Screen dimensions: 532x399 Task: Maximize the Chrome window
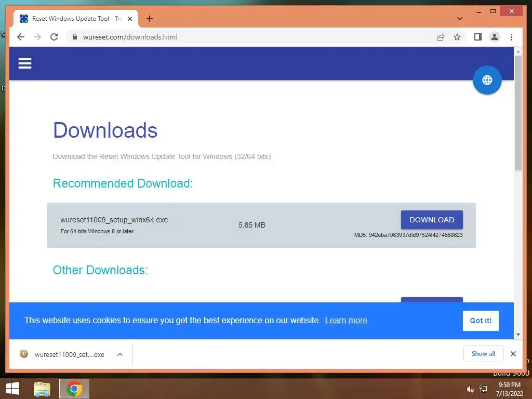point(493,11)
